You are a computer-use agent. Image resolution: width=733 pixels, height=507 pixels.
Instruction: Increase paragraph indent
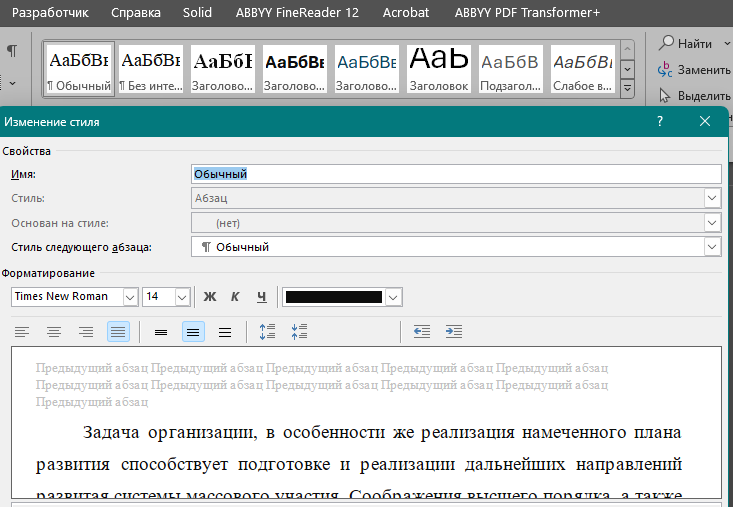pyautogui.click(x=453, y=332)
